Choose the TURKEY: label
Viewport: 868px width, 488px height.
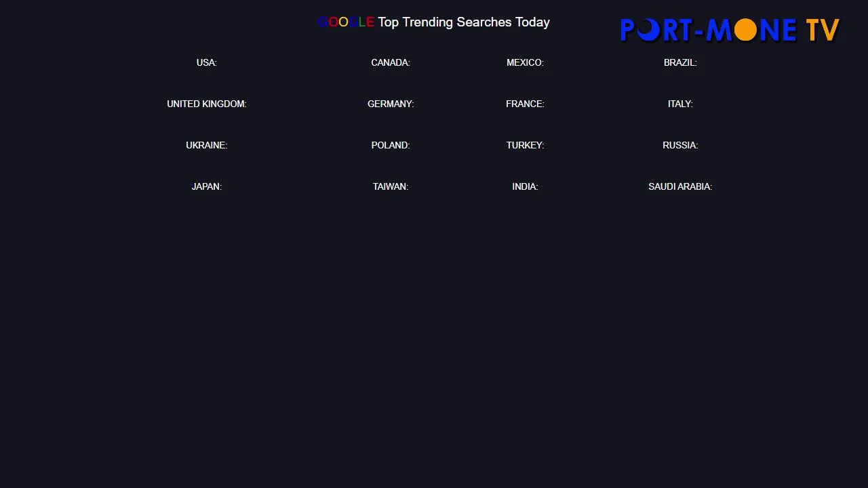[525, 145]
